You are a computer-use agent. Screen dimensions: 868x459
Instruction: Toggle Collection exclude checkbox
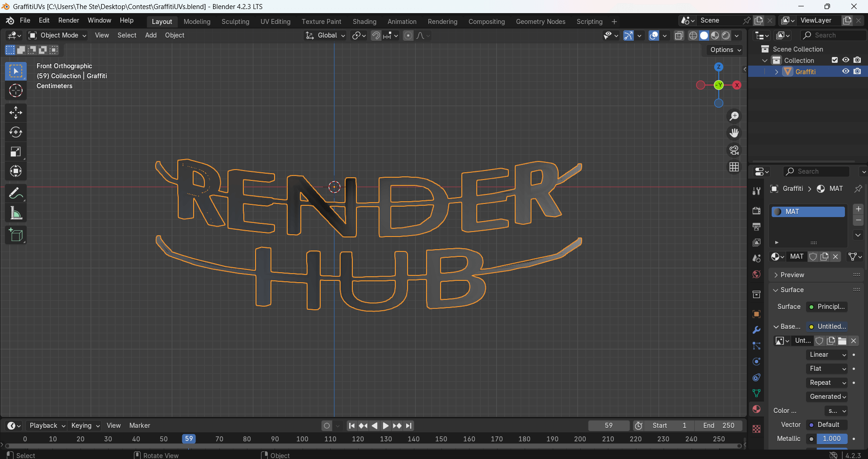click(x=835, y=60)
